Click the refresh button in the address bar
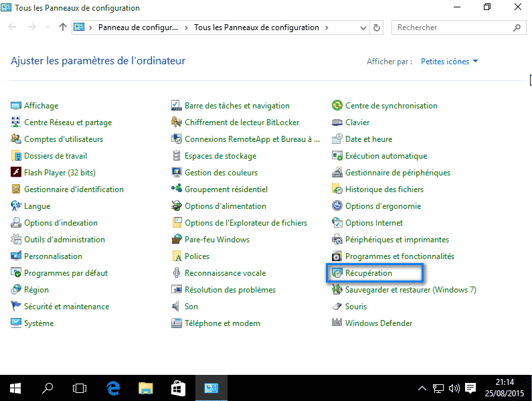The height and width of the screenshot is (401, 532). (x=377, y=27)
